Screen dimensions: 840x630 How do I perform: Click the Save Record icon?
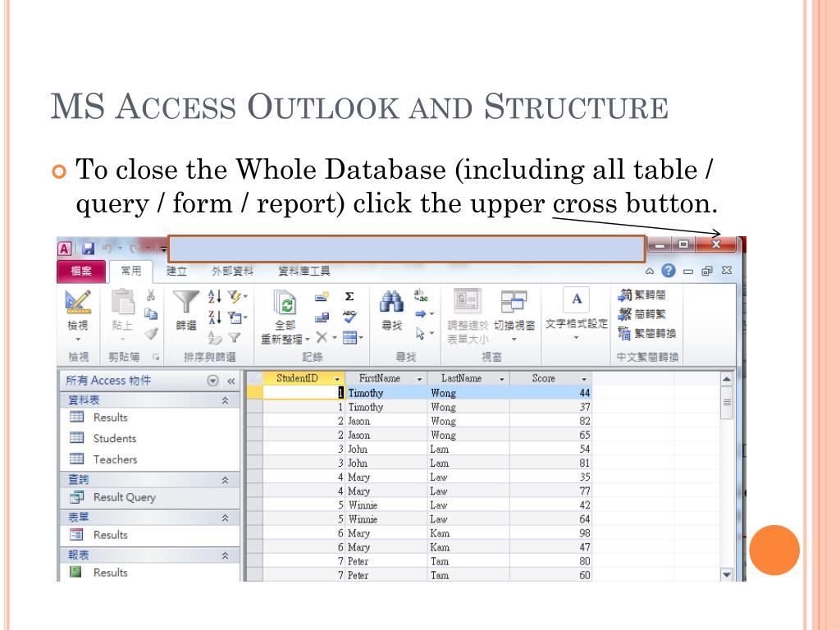(322, 317)
